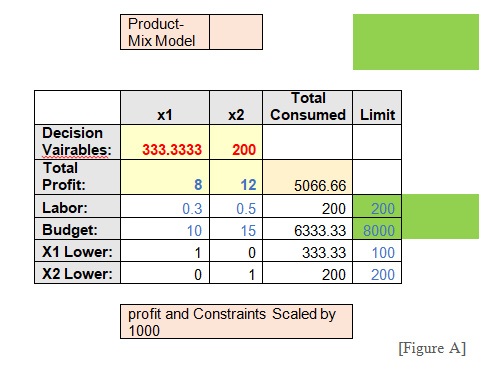Click the x1 column header
This screenshot has width=479, height=366.
click(165, 108)
